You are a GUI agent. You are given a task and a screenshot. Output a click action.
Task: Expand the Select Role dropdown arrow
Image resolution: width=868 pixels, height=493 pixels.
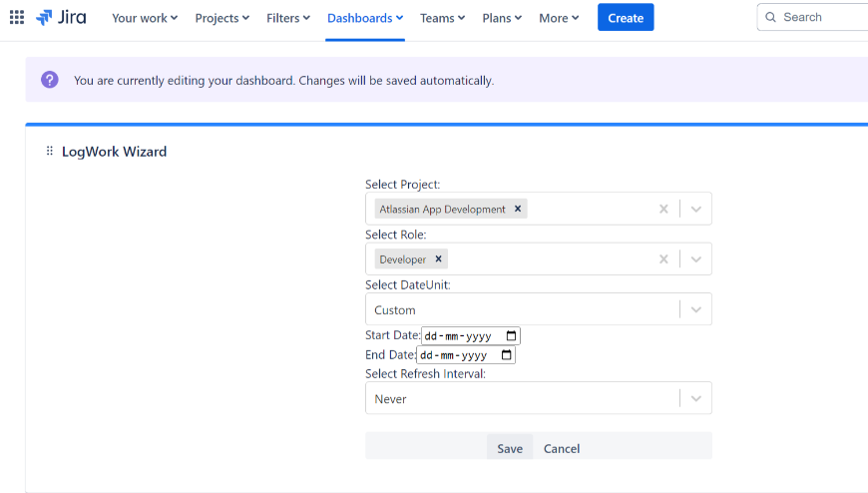pyautogui.click(x=696, y=258)
